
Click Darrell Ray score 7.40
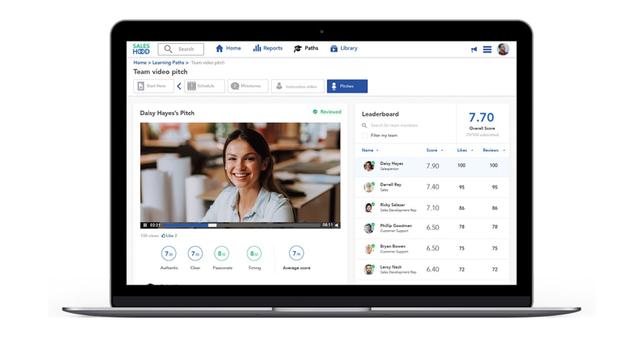[x=433, y=187]
